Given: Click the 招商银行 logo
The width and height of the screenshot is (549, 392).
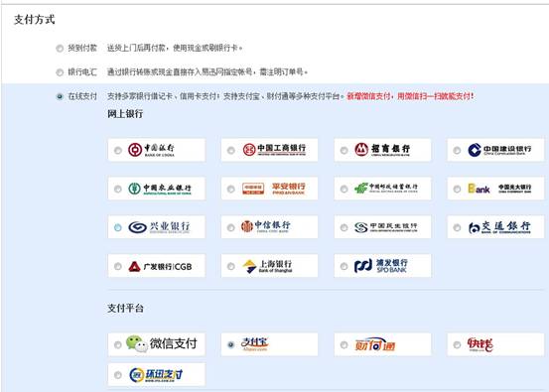Looking at the screenshot, I should (x=382, y=150).
